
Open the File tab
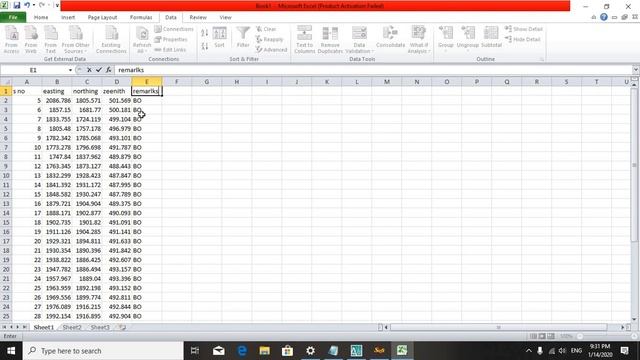pyautogui.click(x=13, y=17)
